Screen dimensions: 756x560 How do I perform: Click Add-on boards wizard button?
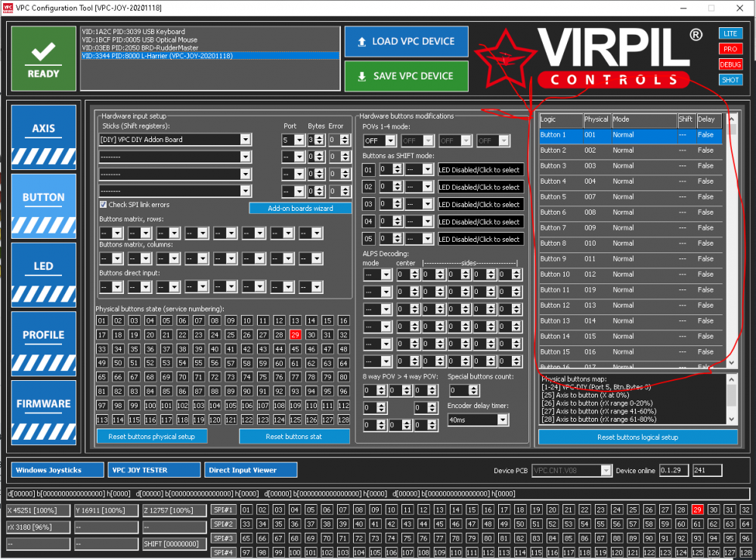301,209
